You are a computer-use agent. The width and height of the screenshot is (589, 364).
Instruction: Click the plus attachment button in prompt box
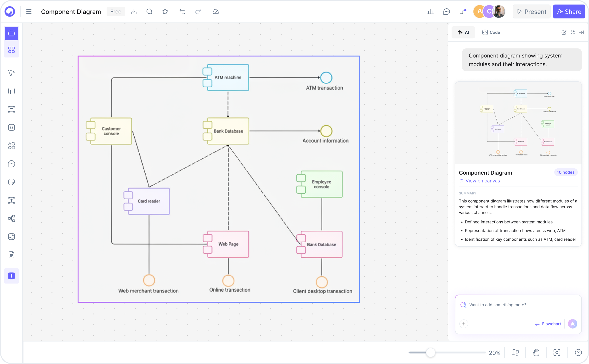coord(464,324)
